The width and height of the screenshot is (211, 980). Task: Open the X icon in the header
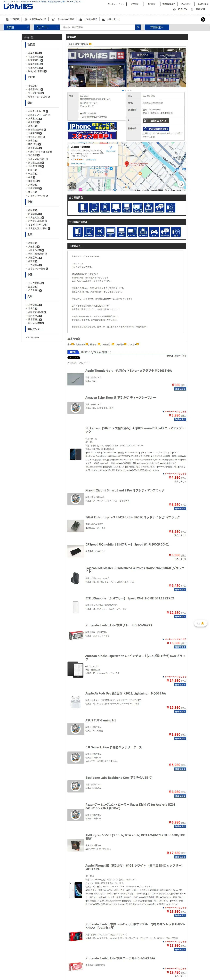203,19
